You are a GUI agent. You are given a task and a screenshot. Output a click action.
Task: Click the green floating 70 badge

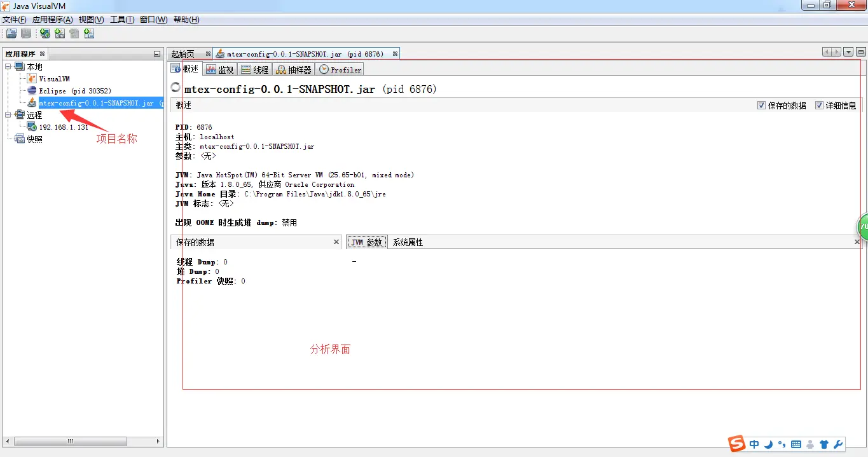point(862,226)
